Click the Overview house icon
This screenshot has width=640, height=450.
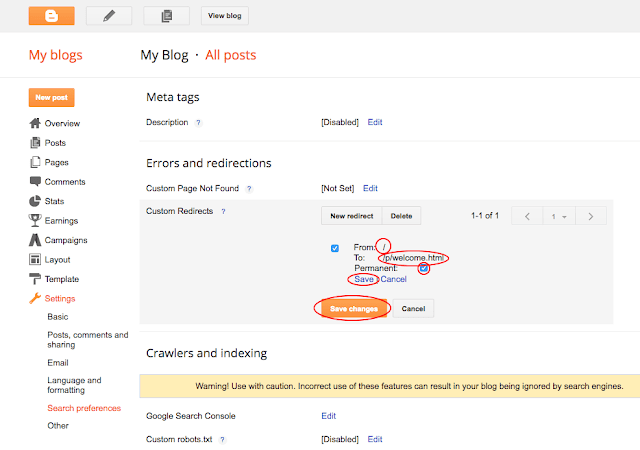[x=36, y=123]
